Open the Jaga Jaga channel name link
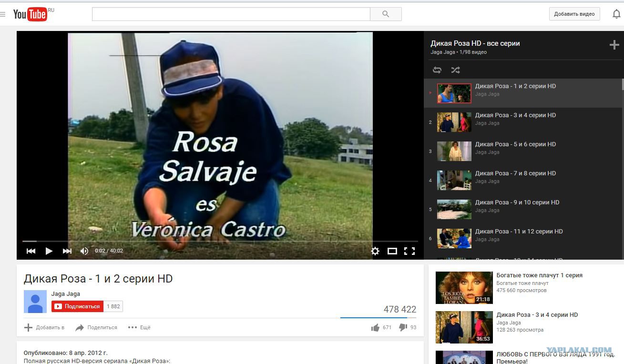 click(66, 294)
